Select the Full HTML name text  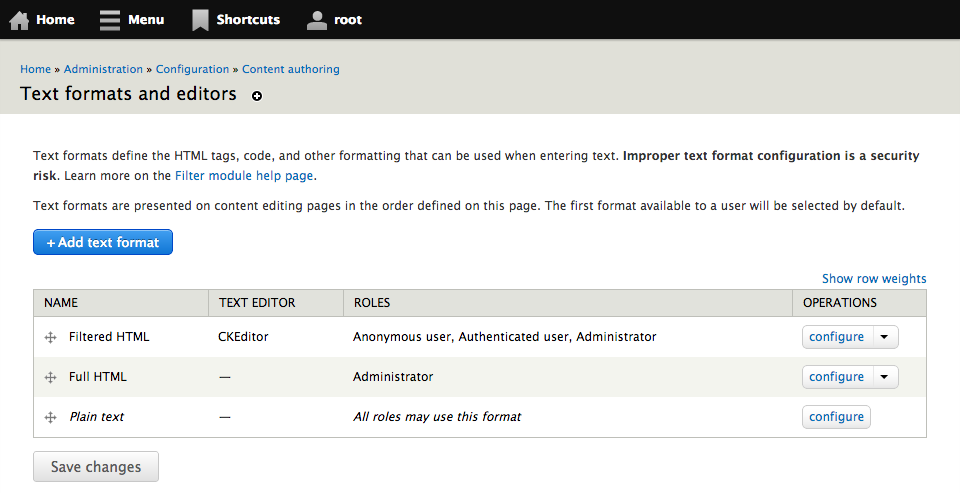pyautogui.click(x=98, y=377)
